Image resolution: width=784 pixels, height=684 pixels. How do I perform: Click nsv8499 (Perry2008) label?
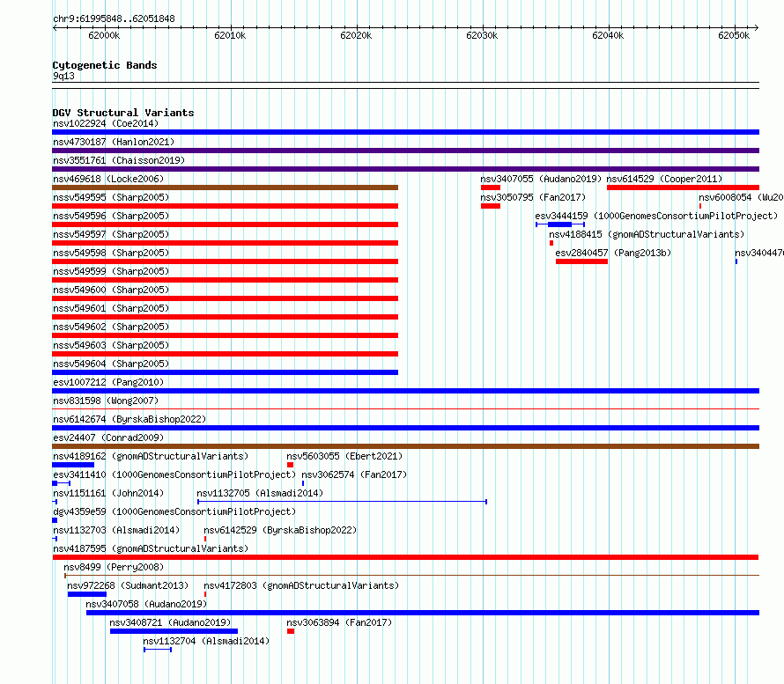click(x=114, y=567)
